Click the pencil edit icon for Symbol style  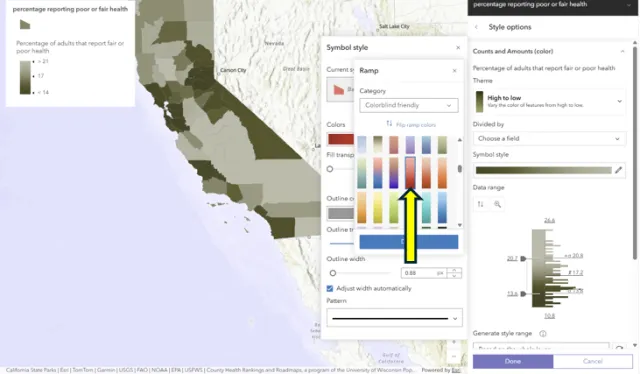(x=618, y=170)
